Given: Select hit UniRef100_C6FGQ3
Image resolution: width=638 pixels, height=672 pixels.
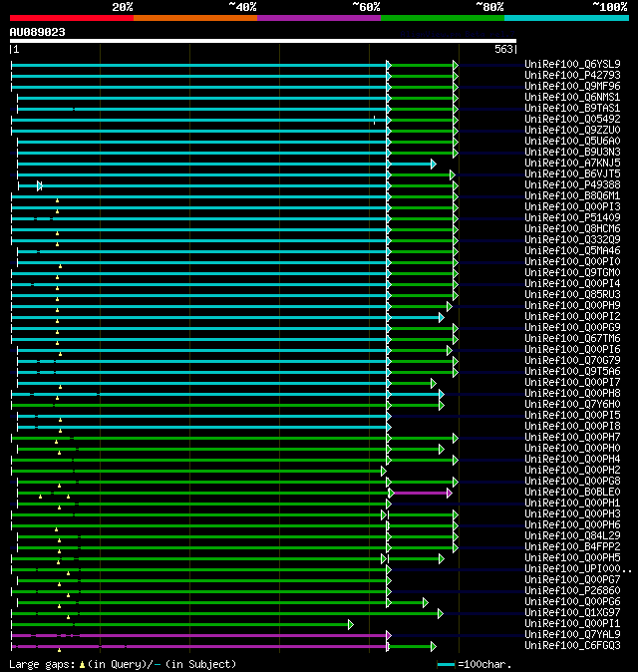Looking at the screenshot, I should click(572, 646).
